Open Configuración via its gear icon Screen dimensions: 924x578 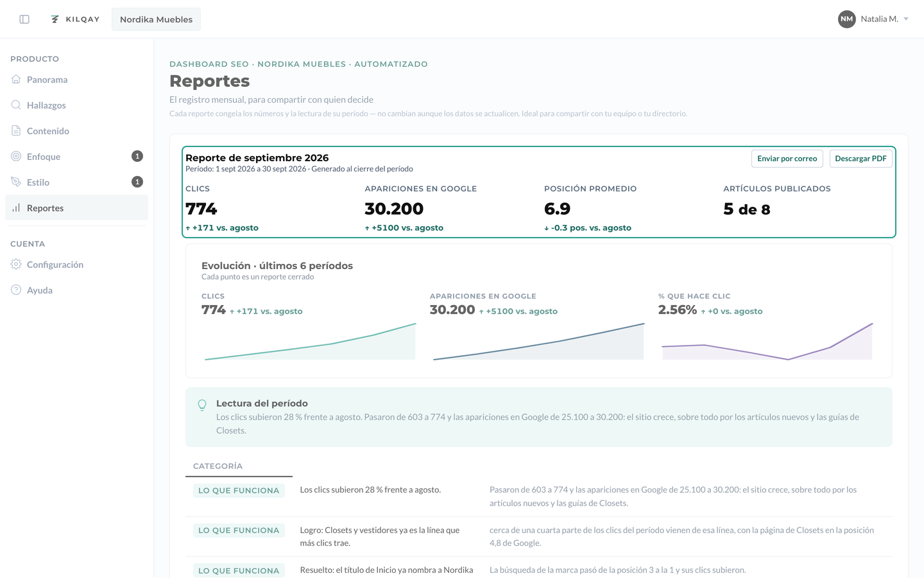point(16,265)
